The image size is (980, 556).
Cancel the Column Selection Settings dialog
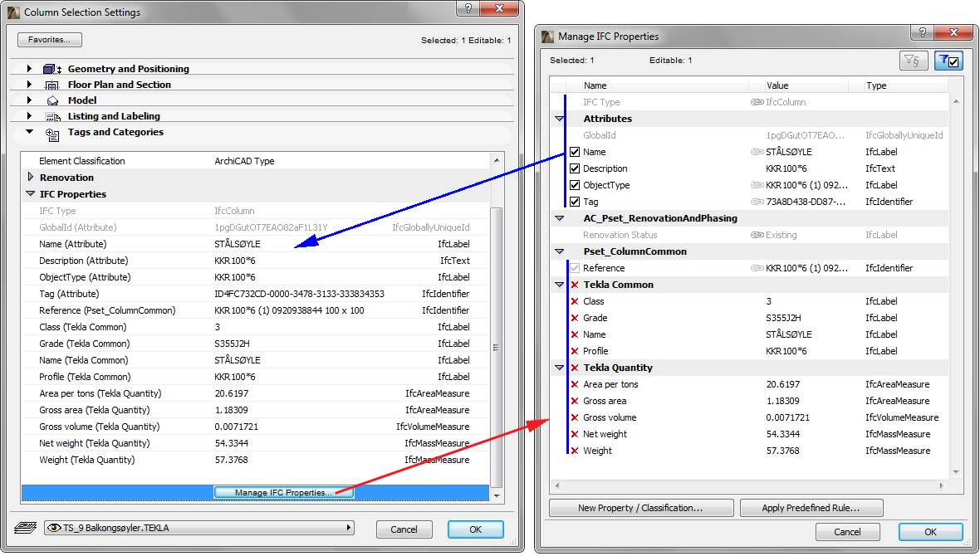click(404, 529)
